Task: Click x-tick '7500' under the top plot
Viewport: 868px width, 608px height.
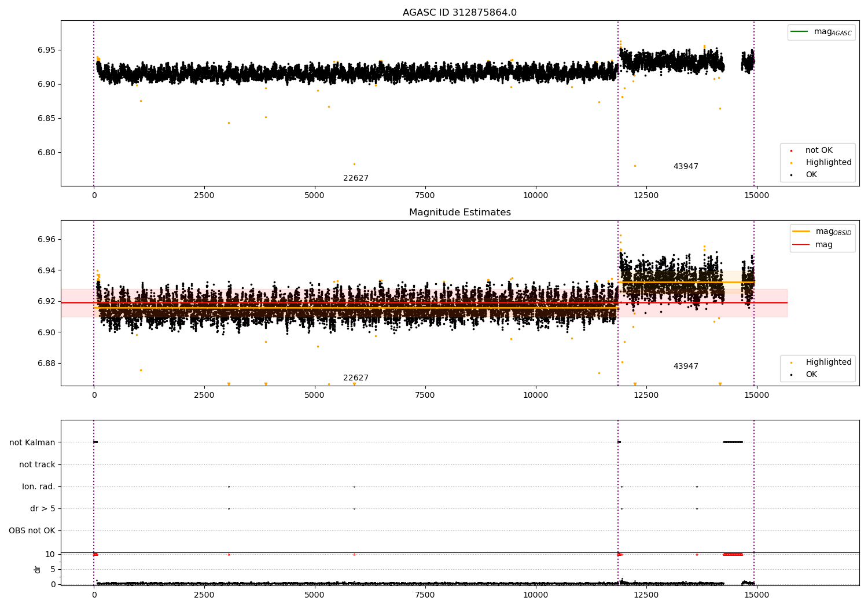Action: pyautogui.click(x=425, y=196)
